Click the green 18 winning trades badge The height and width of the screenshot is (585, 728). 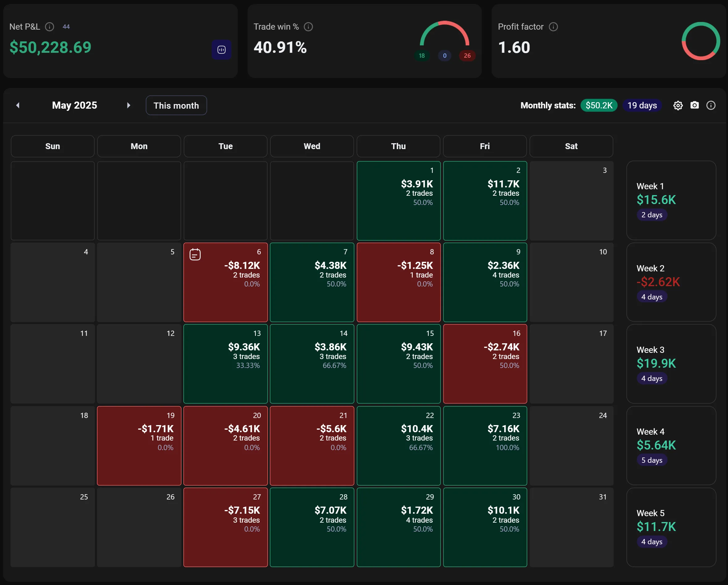[x=422, y=56]
